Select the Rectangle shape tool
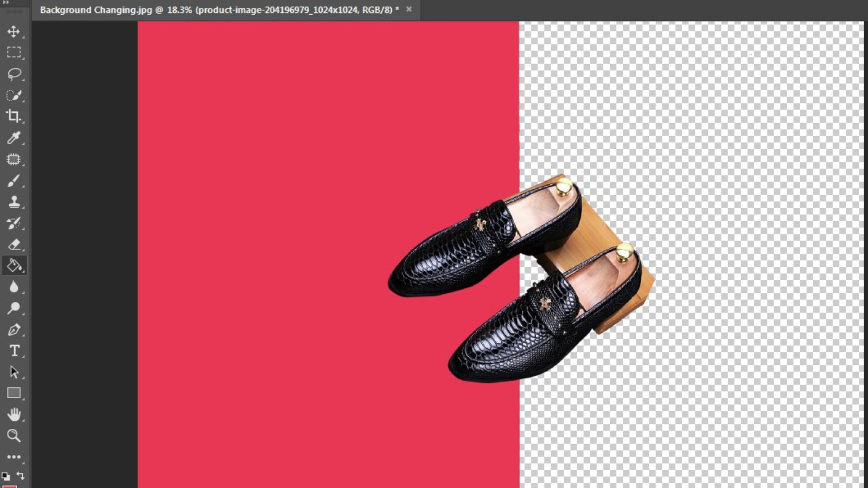Viewport: 868px width, 488px height. tap(14, 393)
